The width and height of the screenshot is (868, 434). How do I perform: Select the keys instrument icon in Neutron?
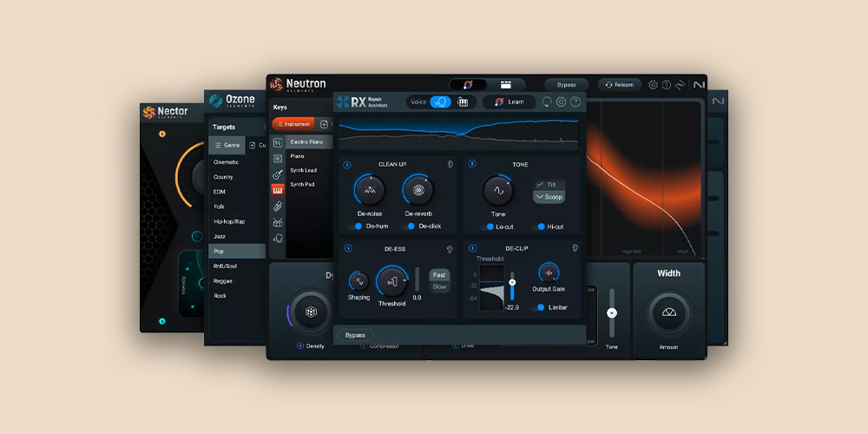278,190
